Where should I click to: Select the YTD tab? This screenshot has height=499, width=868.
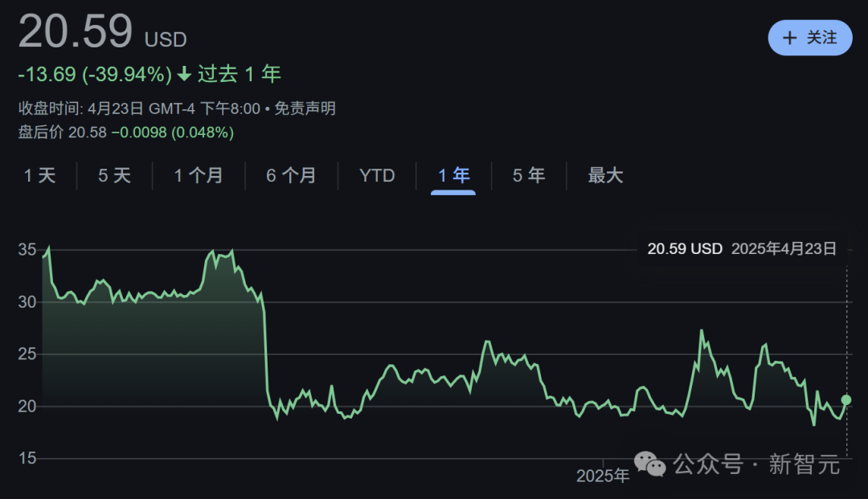377,175
